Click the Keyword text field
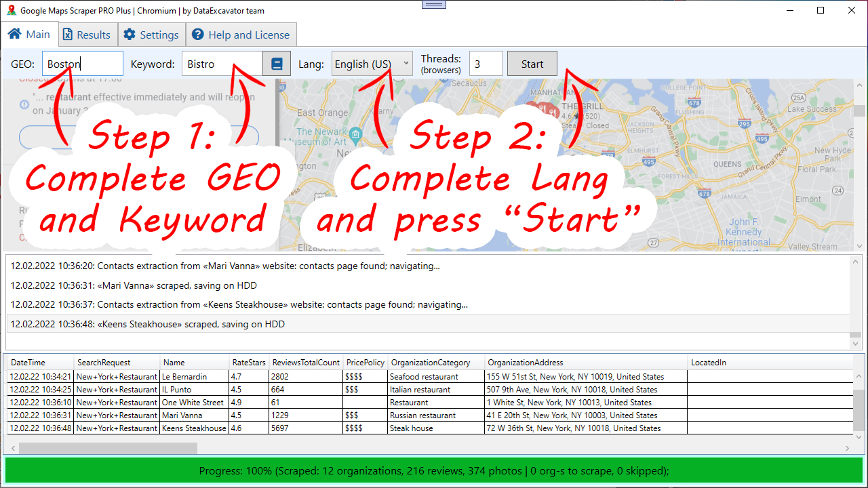The image size is (868, 488). click(x=222, y=64)
